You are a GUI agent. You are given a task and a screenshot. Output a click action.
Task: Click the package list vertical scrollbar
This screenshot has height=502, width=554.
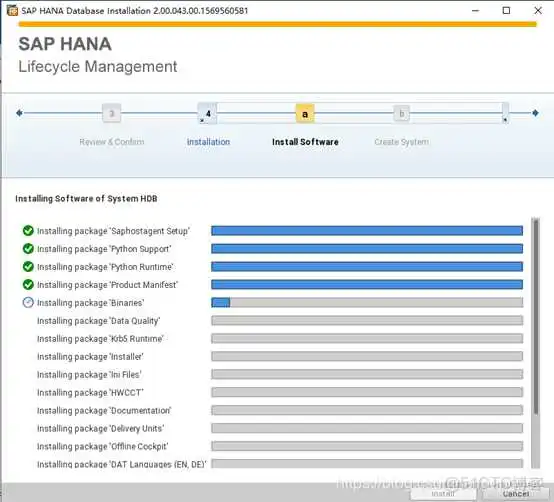click(x=536, y=343)
